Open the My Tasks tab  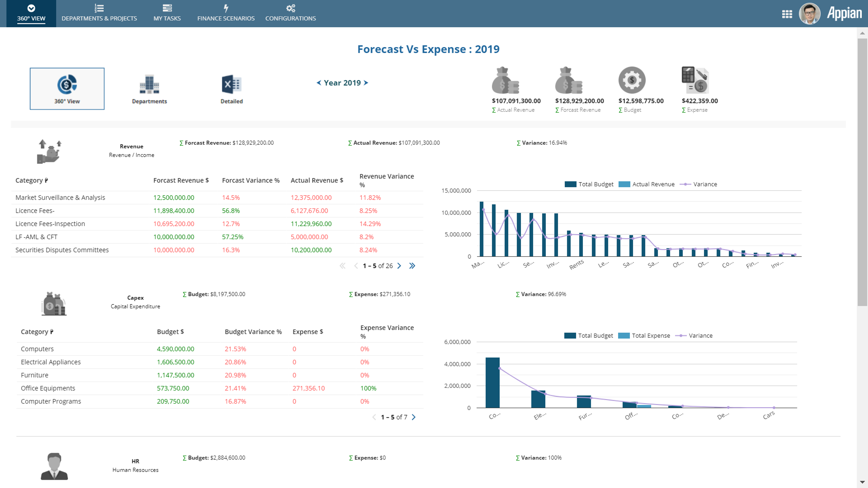click(167, 14)
